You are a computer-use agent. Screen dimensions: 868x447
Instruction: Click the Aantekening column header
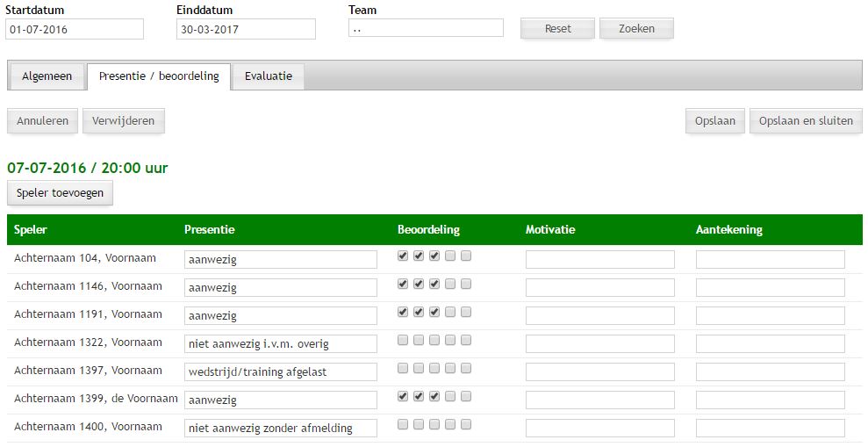click(x=729, y=230)
